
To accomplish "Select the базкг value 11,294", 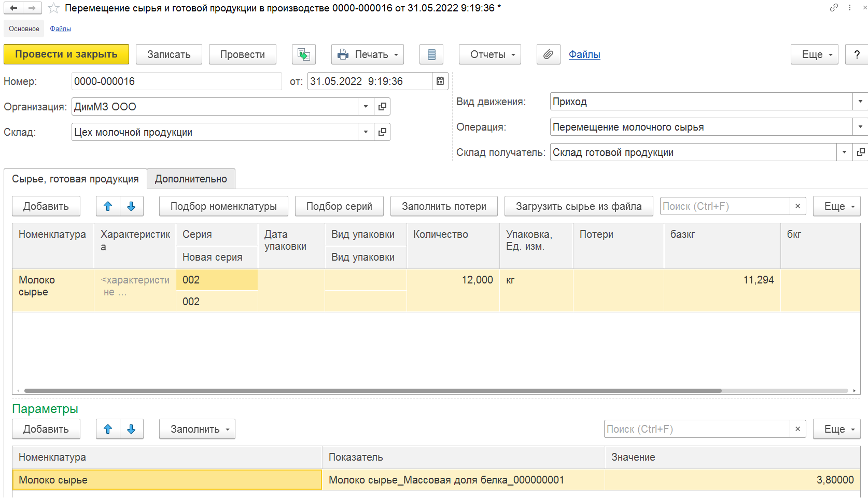I will pyautogui.click(x=722, y=290).
